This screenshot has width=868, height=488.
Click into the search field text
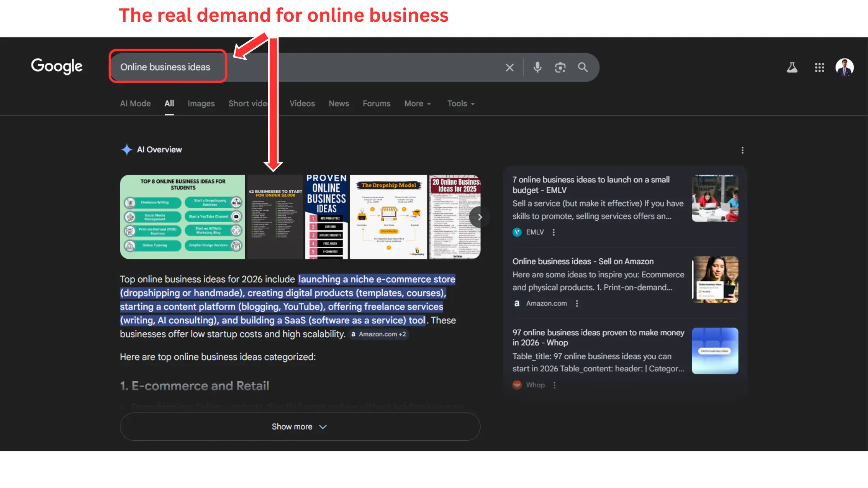(165, 67)
